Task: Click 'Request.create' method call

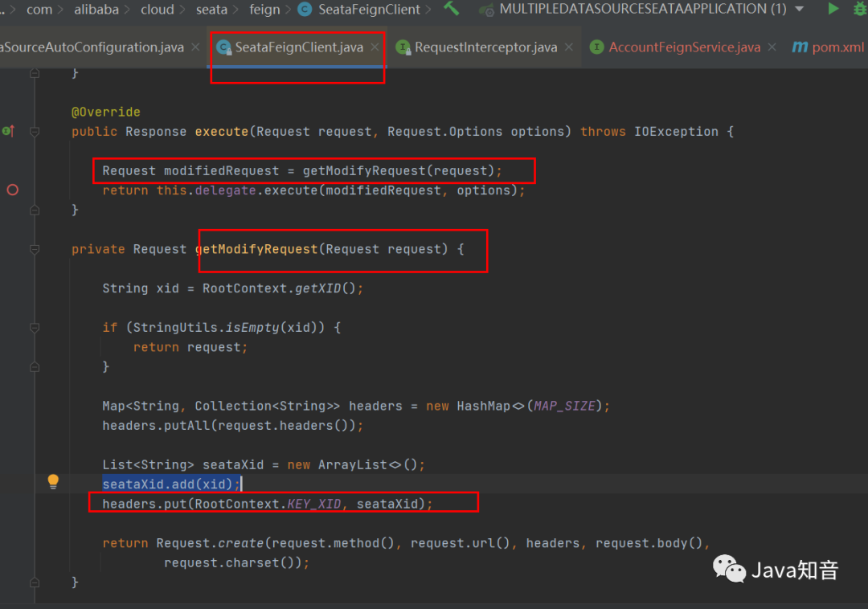Action: (210, 543)
